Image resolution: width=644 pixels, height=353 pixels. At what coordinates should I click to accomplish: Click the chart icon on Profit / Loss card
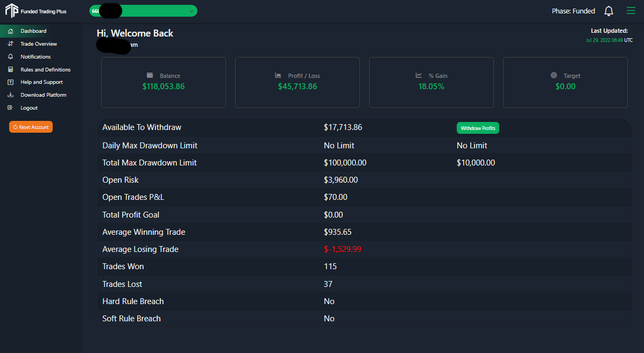(x=279, y=75)
